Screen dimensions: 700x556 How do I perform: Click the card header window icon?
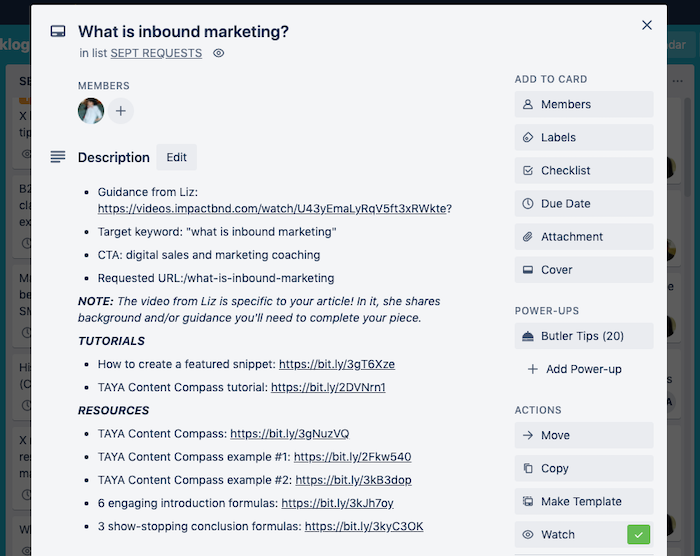pyautogui.click(x=58, y=31)
